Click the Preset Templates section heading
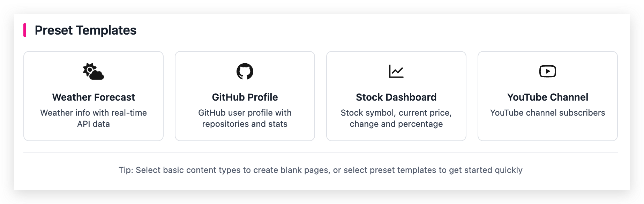The image size is (644, 204). (x=85, y=30)
